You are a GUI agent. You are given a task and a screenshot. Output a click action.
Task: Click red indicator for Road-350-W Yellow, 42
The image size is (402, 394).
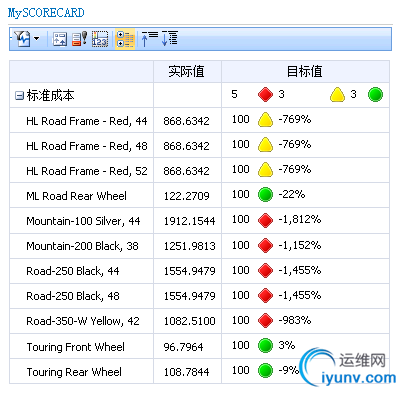[x=265, y=320]
